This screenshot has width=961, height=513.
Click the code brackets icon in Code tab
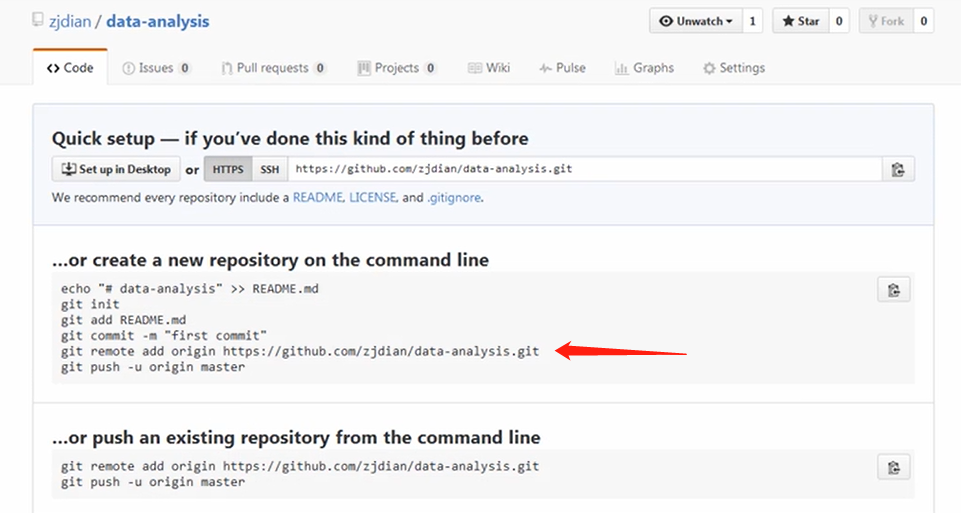[53, 68]
